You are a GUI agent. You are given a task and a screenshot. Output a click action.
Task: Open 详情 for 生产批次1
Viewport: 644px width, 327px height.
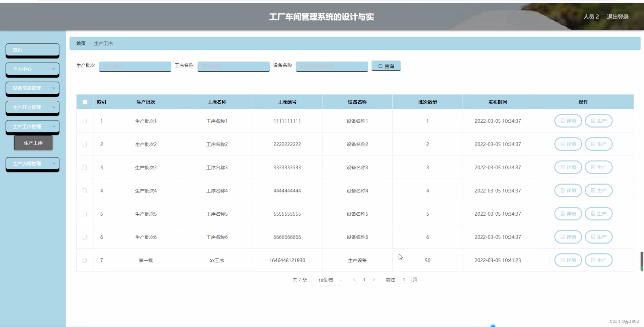pyautogui.click(x=568, y=121)
